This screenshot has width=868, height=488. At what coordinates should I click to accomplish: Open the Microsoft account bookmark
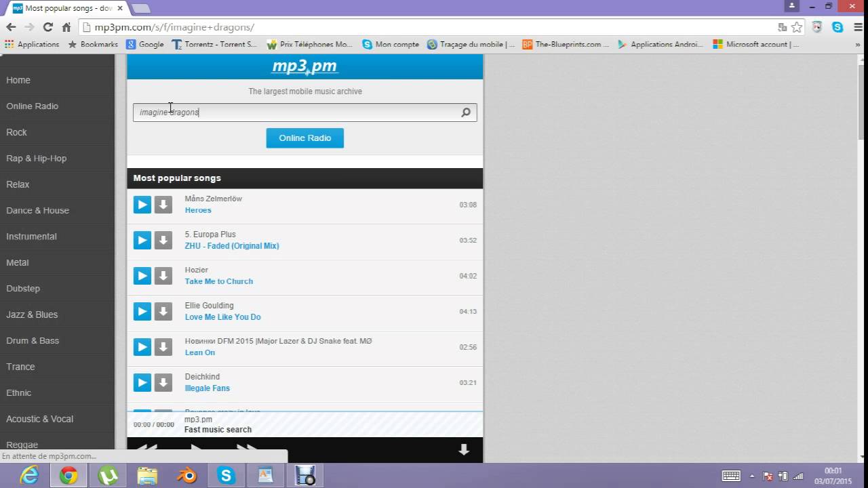pyautogui.click(x=756, y=44)
